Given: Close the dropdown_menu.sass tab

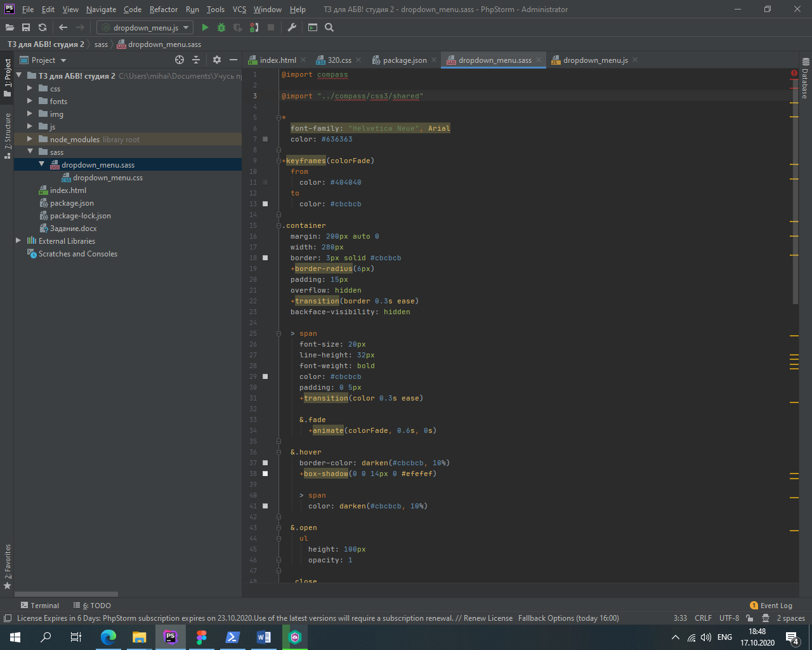Looking at the screenshot, I should tap(539, 60).
